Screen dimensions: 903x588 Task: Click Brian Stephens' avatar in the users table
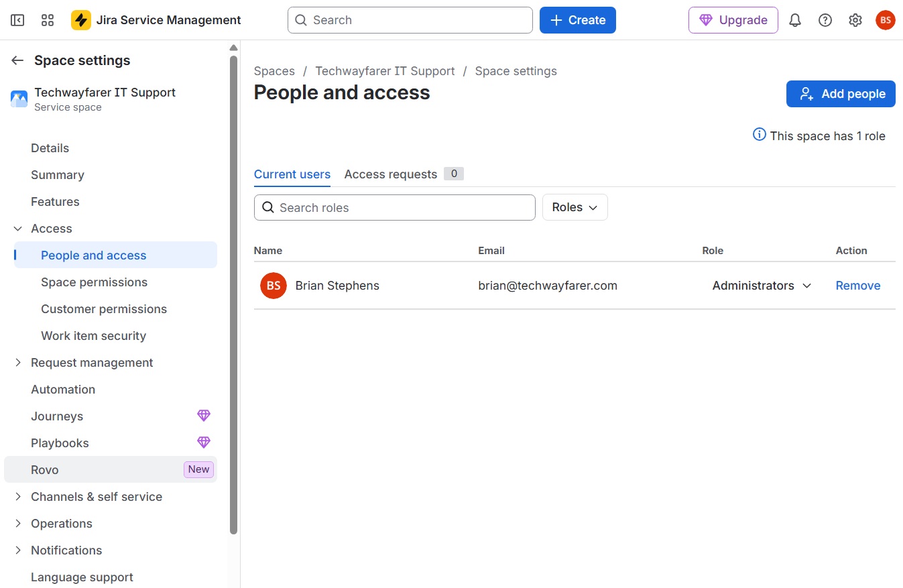pyautogui.click(x=274, y=286)
